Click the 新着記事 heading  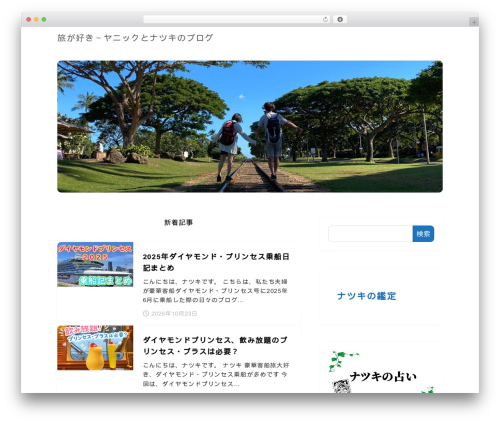tap(178, 222)
